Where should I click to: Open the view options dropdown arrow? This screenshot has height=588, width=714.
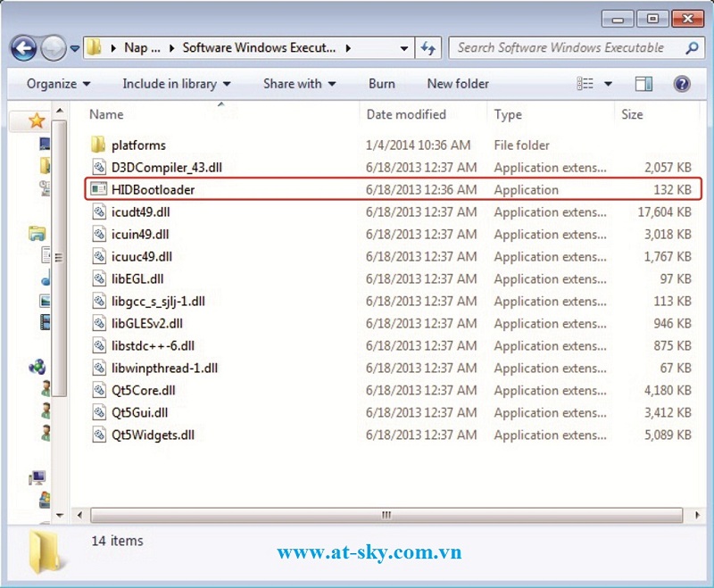pyautogui.click(x=608, y=84)
